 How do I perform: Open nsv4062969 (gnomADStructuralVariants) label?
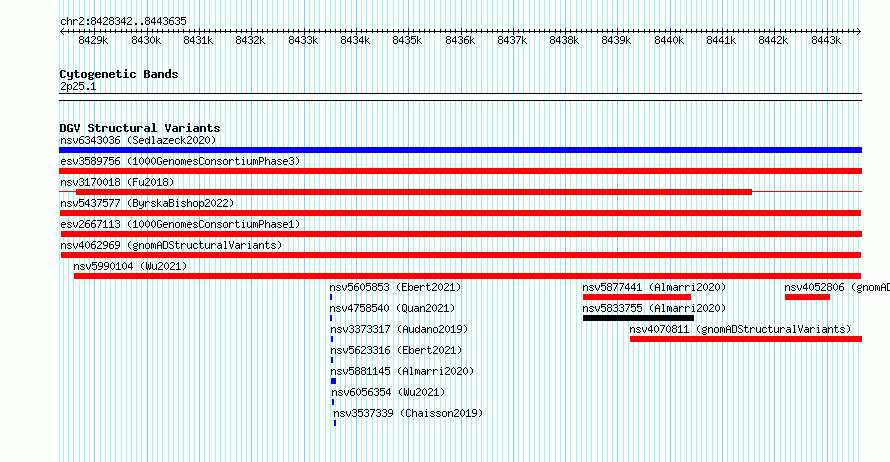[171, 245]
